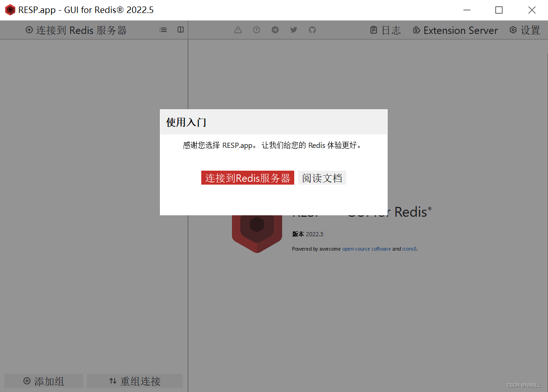The width and height of the screenshot is (548, 392).
Task: Click the RESP.app logo in the title bar
Action: coord(10,9)
